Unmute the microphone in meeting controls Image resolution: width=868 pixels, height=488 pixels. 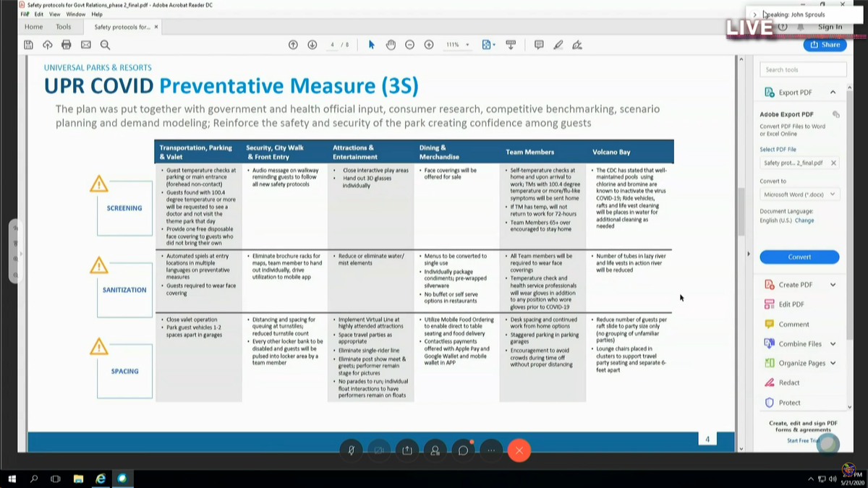pos(351,450)
